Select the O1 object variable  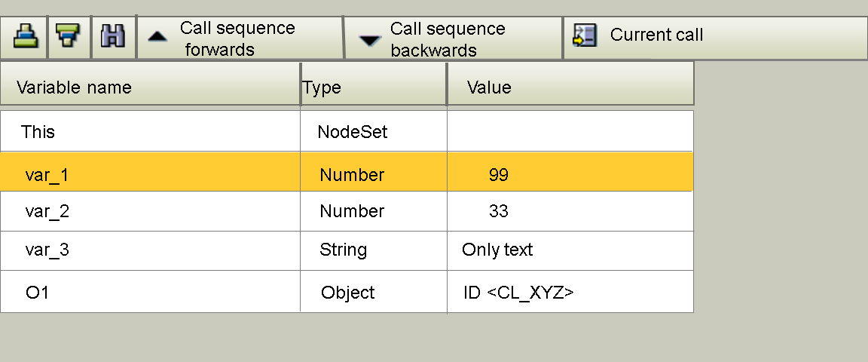tap(37, 292)
